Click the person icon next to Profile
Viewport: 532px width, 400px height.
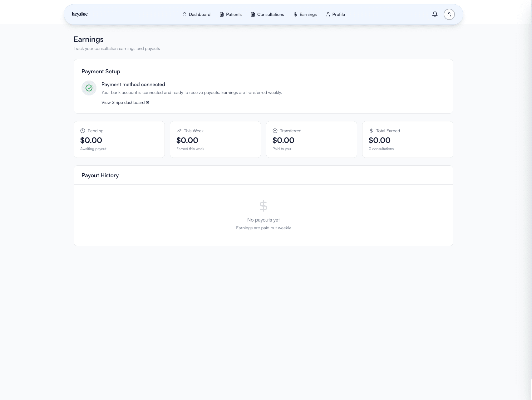[x=328, y=14]
